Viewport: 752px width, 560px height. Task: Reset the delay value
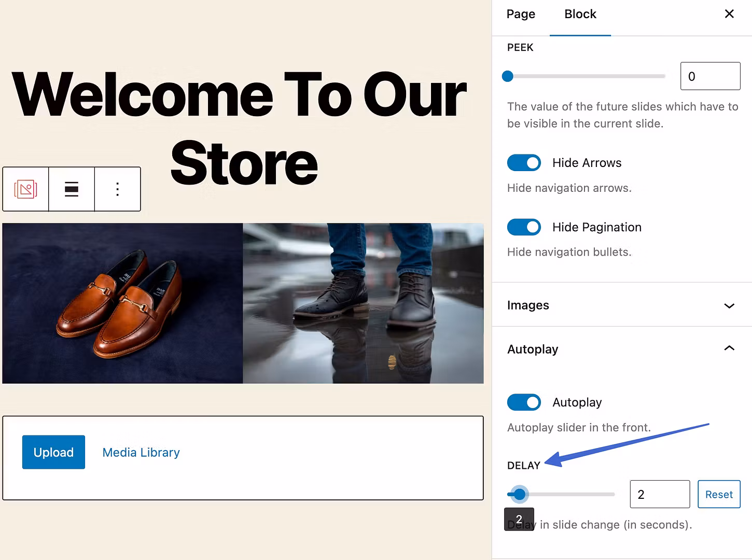tap(718, 495)
